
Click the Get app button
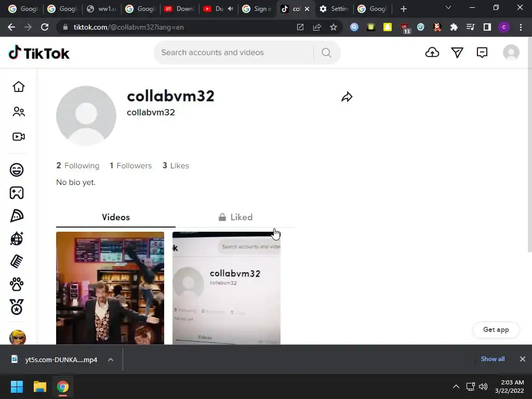[496, 329]
